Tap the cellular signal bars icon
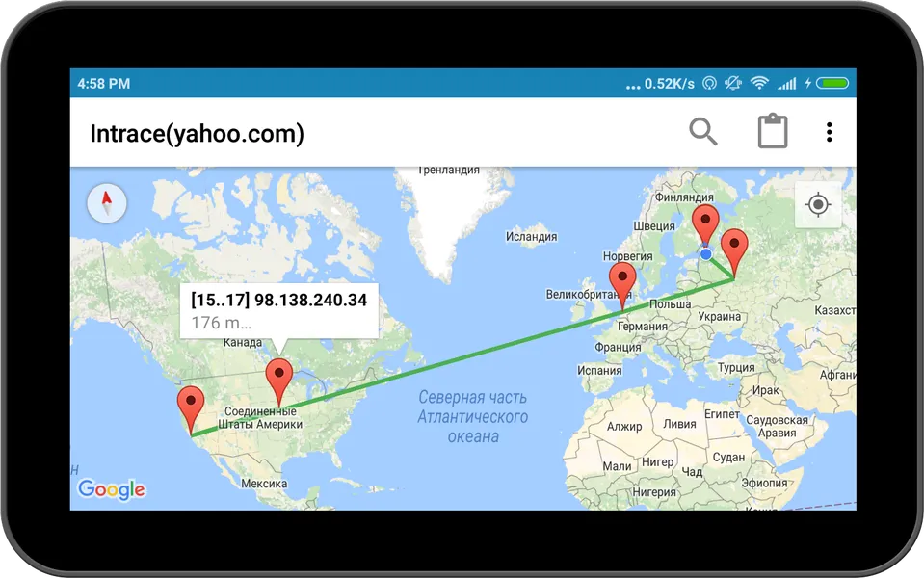 coord(786,84)
